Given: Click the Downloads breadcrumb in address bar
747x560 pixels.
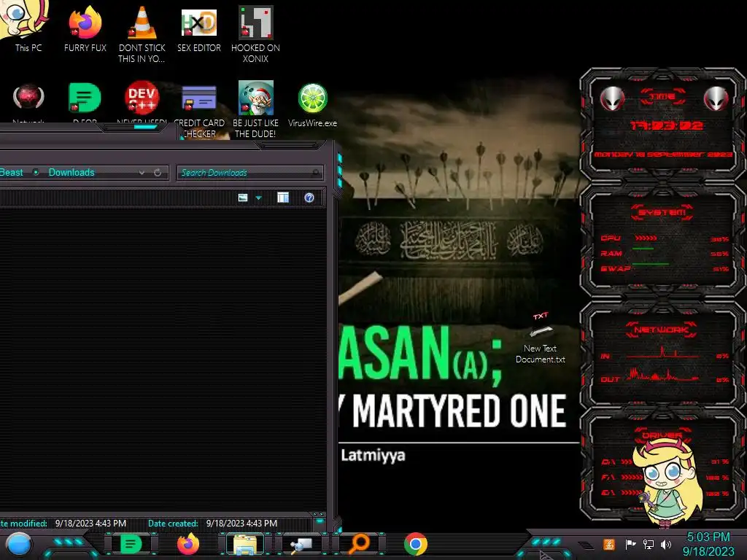Looking at the screenshot, I should pyautogui.click(x=71, y=172).
